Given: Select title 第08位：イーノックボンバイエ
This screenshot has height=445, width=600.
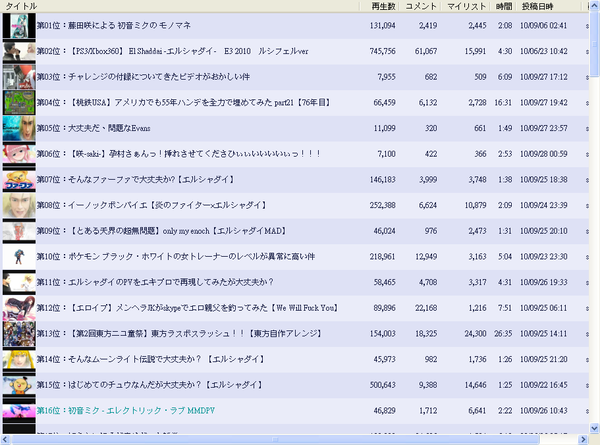Looking at the screenshot, I should tap(152, 205).
